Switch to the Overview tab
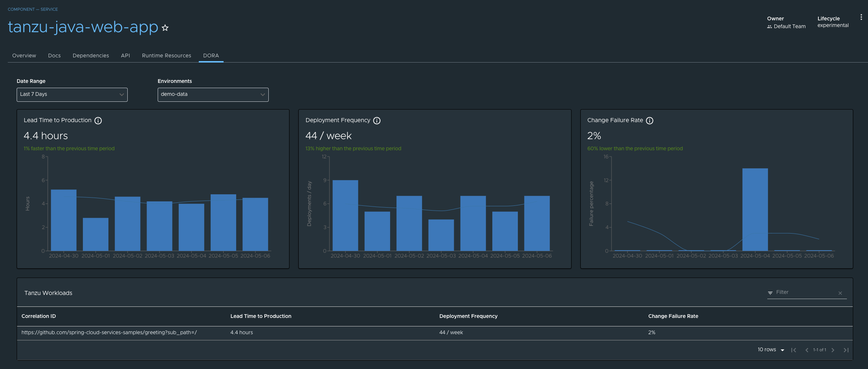The height and width of the screenshot is (369, 868). point(24,56)
